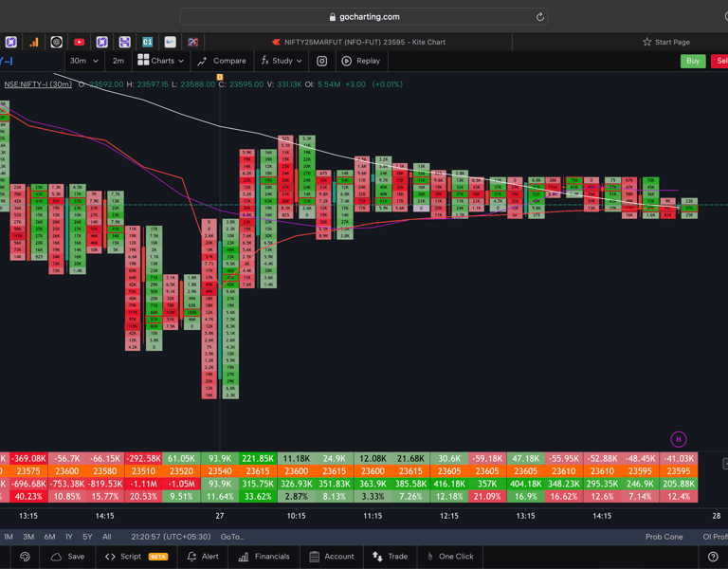Open the Account clipboard icon
728x569 pixels.
click(315, 557)
